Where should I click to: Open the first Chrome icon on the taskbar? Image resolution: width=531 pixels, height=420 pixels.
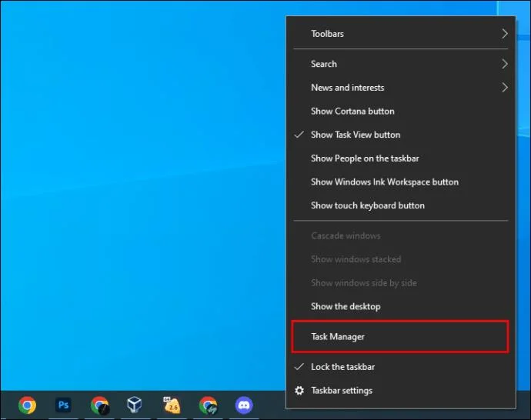pyautogui.click(x=27, y=405)
